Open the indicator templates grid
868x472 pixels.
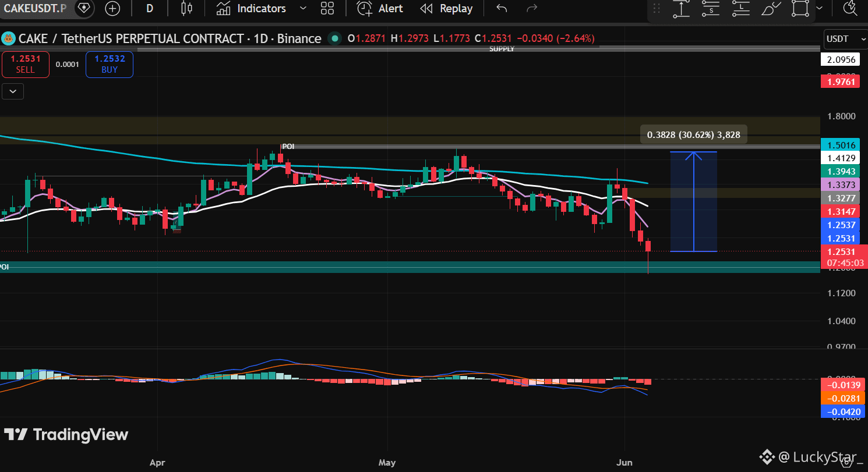tap(327, 8)
